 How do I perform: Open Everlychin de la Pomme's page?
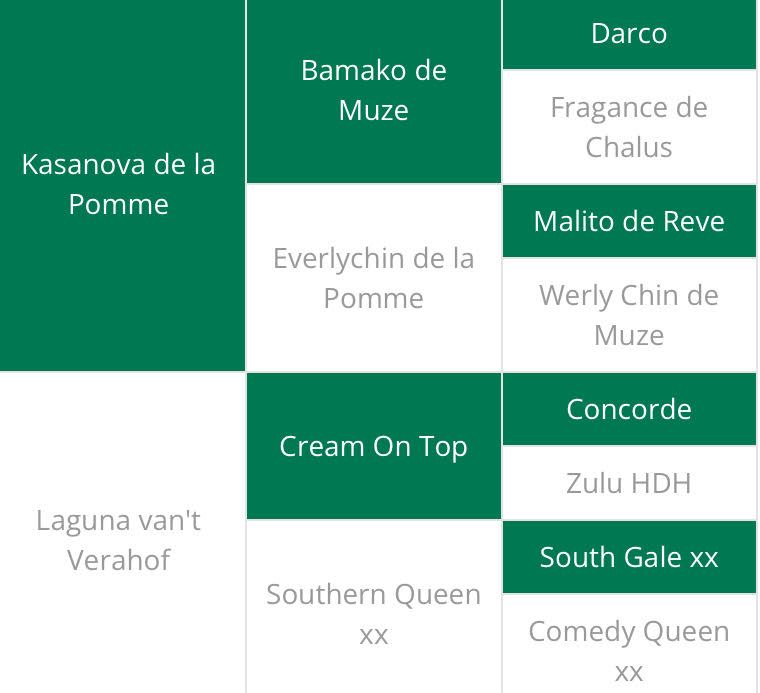(x=373, y=278)
